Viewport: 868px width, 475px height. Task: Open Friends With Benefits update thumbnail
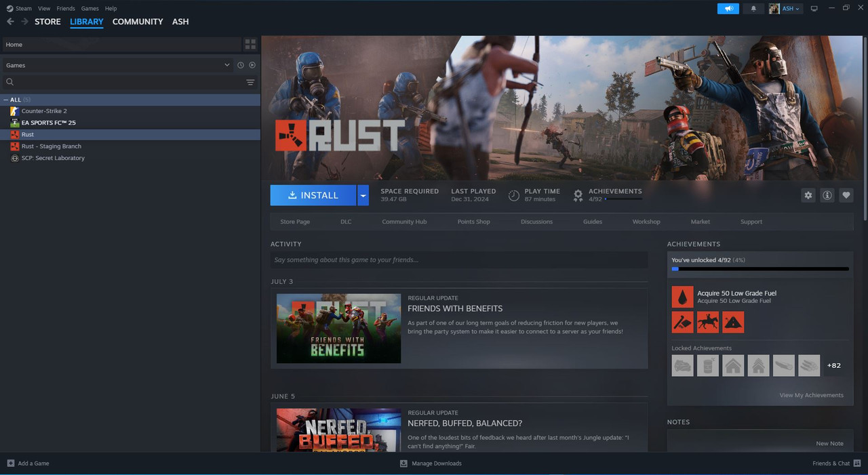pos(338,329)
